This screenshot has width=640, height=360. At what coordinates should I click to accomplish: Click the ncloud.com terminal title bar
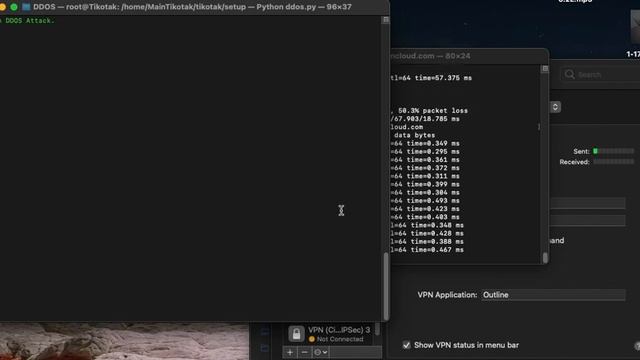pos(469,56)
